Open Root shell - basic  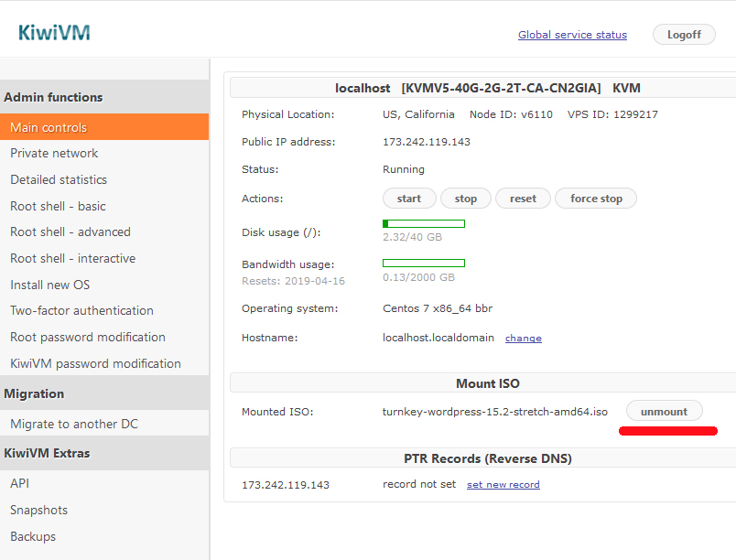[58, 206]
